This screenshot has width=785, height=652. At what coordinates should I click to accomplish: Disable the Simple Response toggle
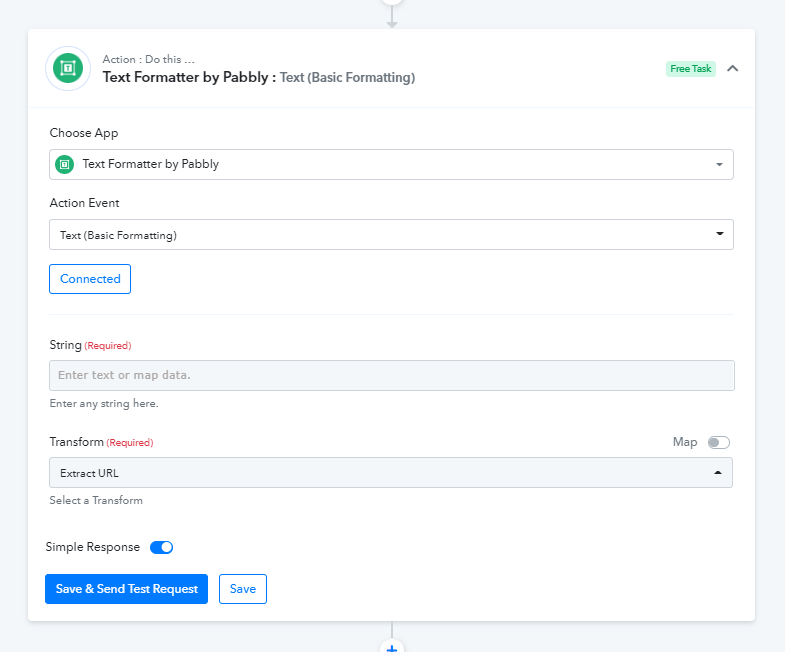(161, 547)
